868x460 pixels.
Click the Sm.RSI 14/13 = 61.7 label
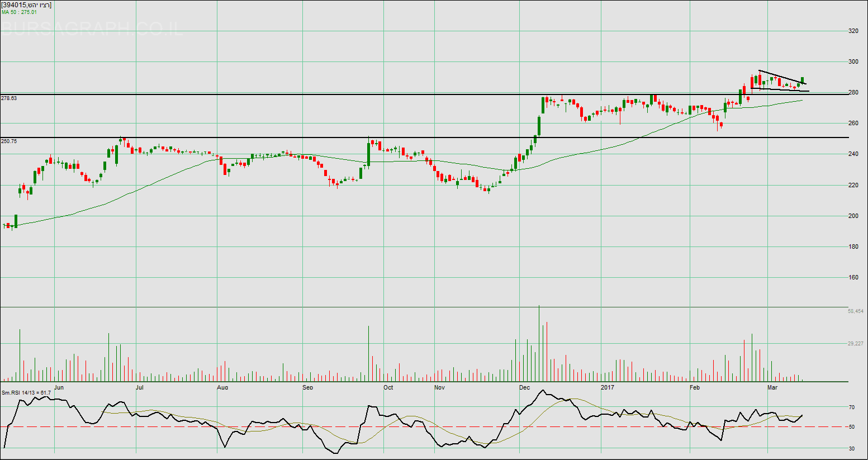pyautogui.click(x=26, y=393)
